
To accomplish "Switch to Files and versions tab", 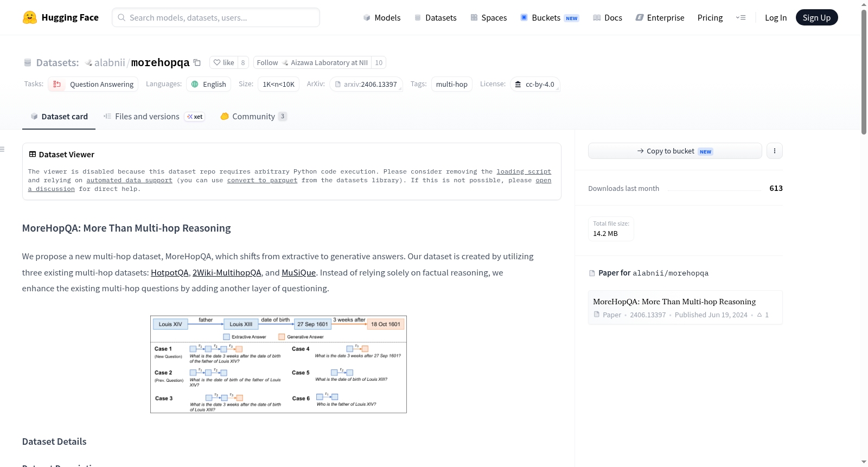I will click(x=154, y=116).
